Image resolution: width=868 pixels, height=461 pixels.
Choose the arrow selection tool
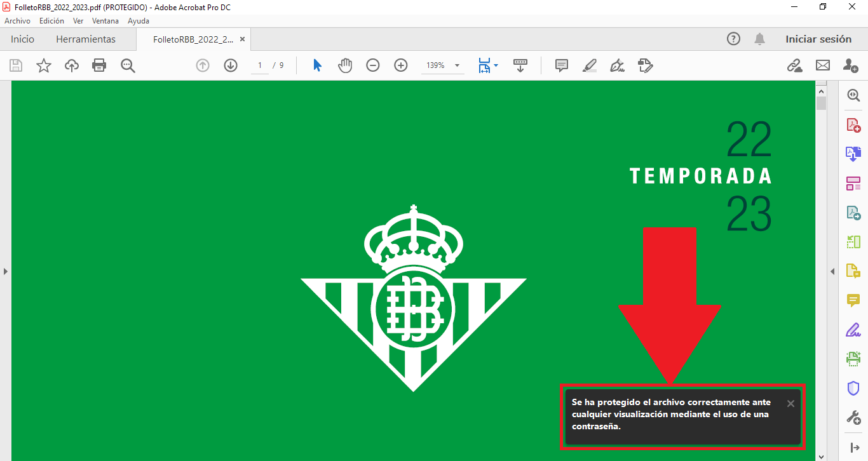317,65
